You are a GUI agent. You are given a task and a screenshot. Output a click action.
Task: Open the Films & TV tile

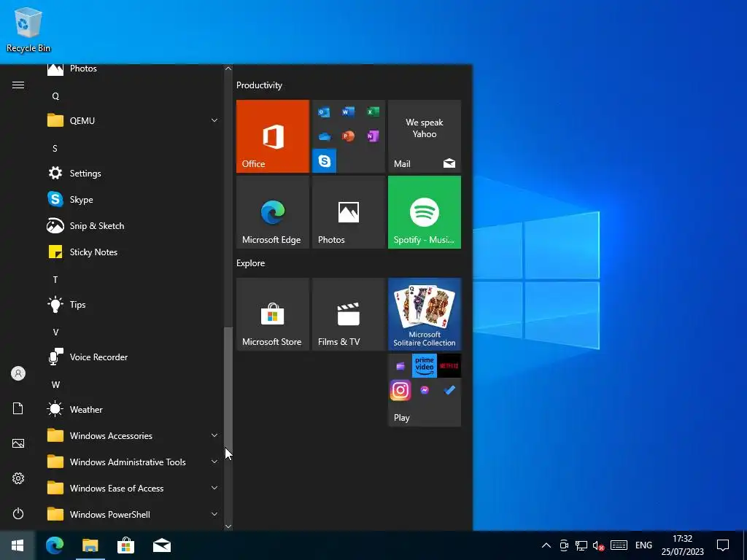(x=348, y=314)
